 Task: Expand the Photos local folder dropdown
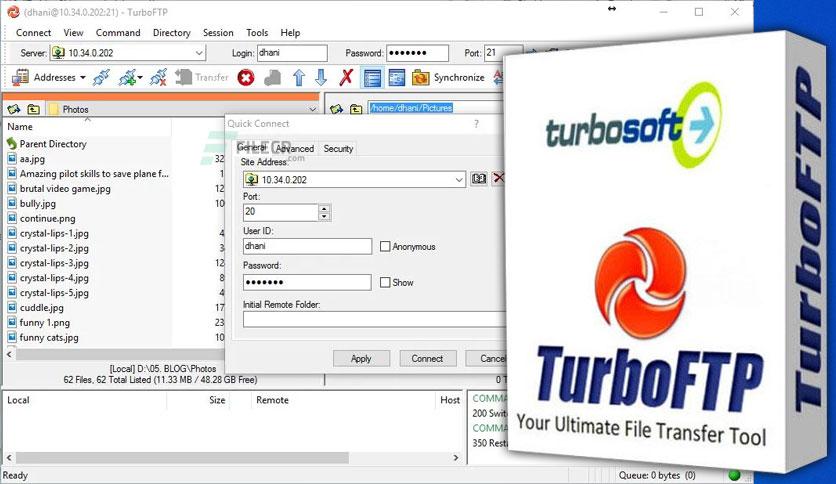point(313,109)
